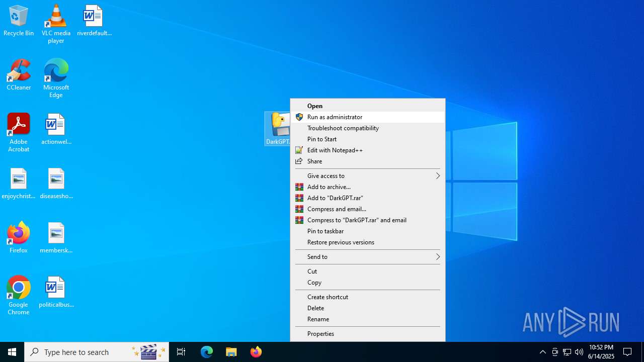Choose Pin to taskbar
This screenshot has width=644, height=362.
pyautogui.click(x=367, y=231)
